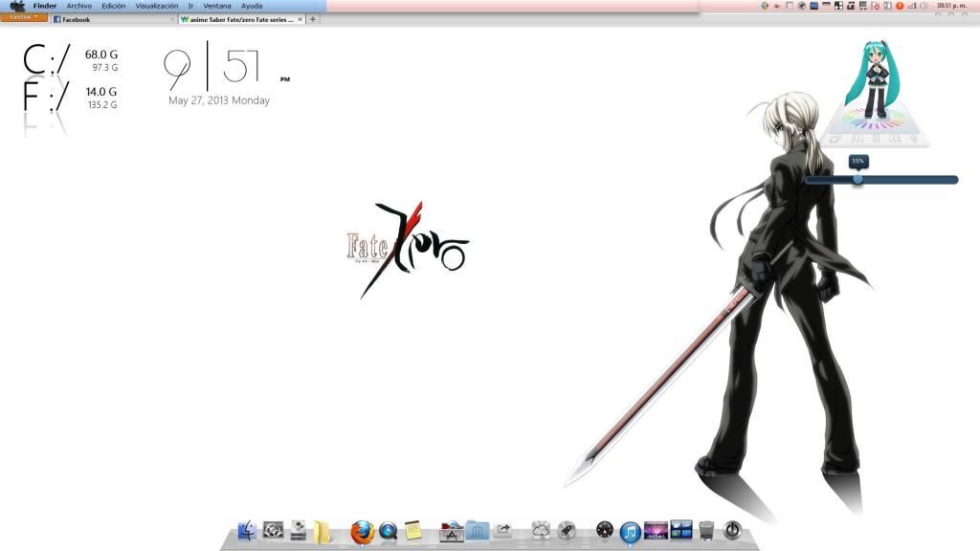The width and height of the screenshot is (980, 551).
Task: Open the purple galaxy wallpaper icon in dock
Action: coord(656,530)
